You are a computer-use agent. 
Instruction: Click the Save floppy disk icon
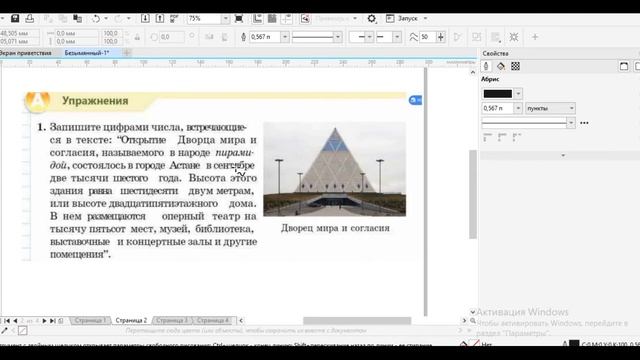tap(15, 18)
